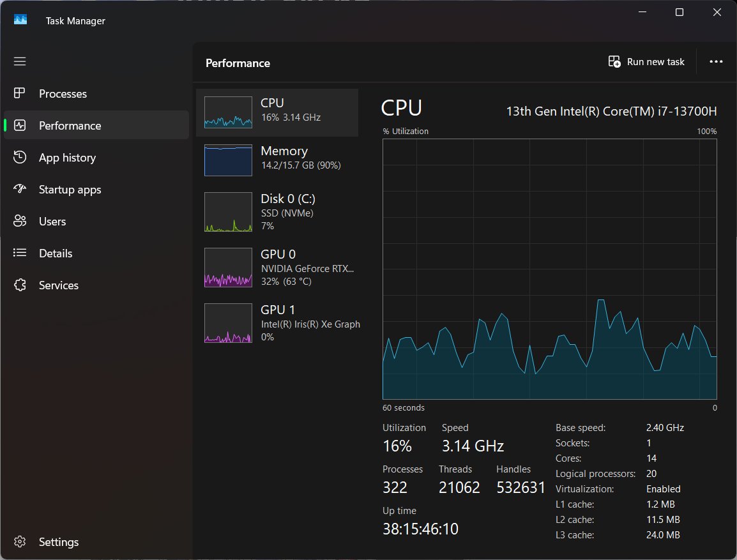Click the Processes sidebar icon
Screen dimensions: 737x560
[19, 93]
